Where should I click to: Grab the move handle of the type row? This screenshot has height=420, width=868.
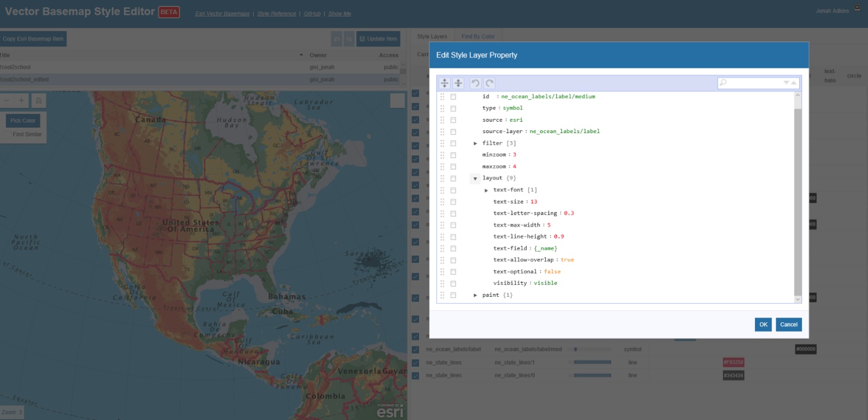442,108
